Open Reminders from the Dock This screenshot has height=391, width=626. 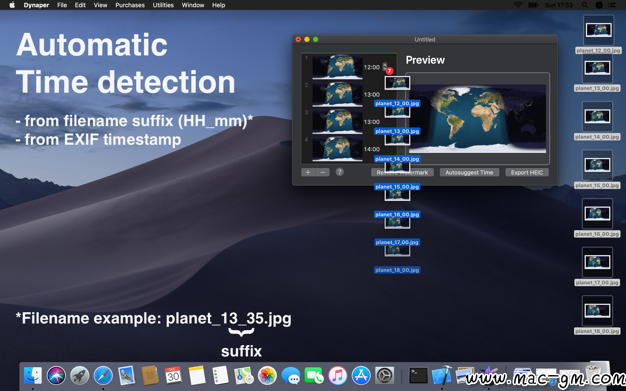coord(220,375)
